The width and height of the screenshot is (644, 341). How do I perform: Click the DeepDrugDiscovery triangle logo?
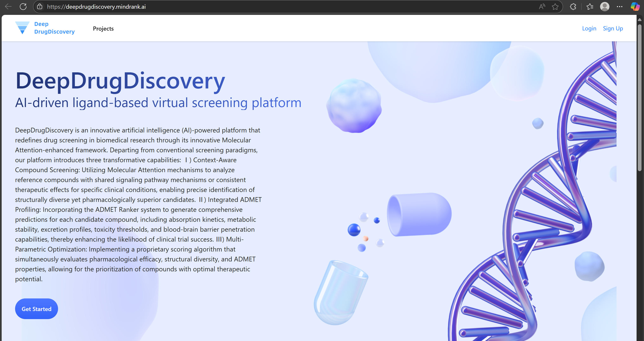[22, 28]
